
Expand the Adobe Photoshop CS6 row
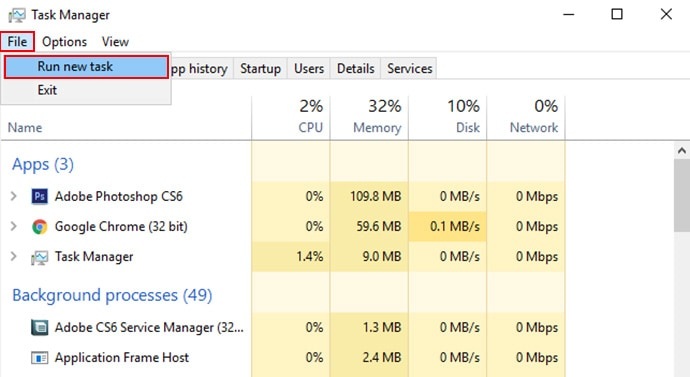click(x=14, y=196)
